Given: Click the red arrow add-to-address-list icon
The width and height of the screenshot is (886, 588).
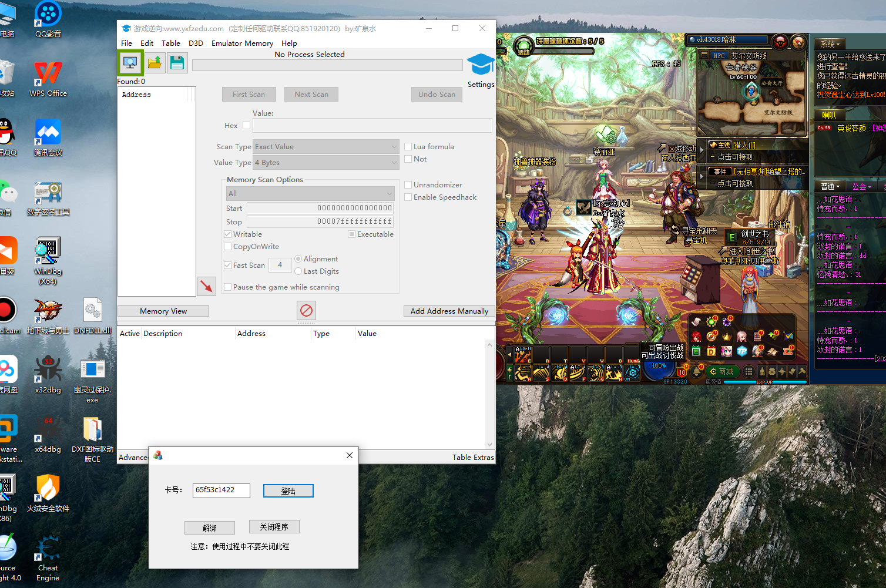Looking at the screenshot, I should pyautogui.click(x=206, y=286).
